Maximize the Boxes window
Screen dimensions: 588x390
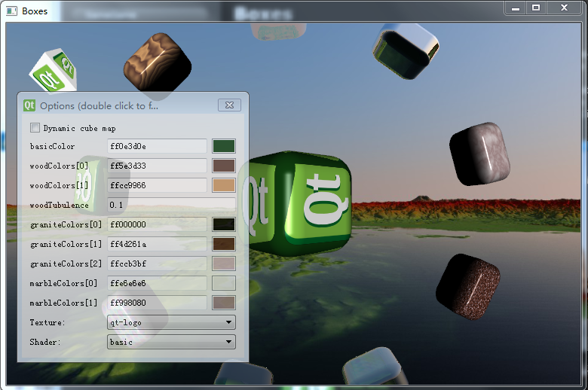point(536,8)
